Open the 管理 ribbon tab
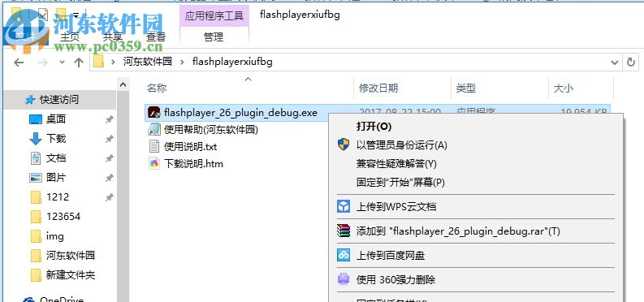 coord(214,37)
